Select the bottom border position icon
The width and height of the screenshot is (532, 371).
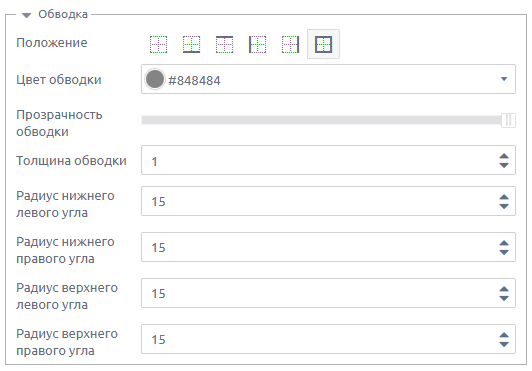[191, 44]
